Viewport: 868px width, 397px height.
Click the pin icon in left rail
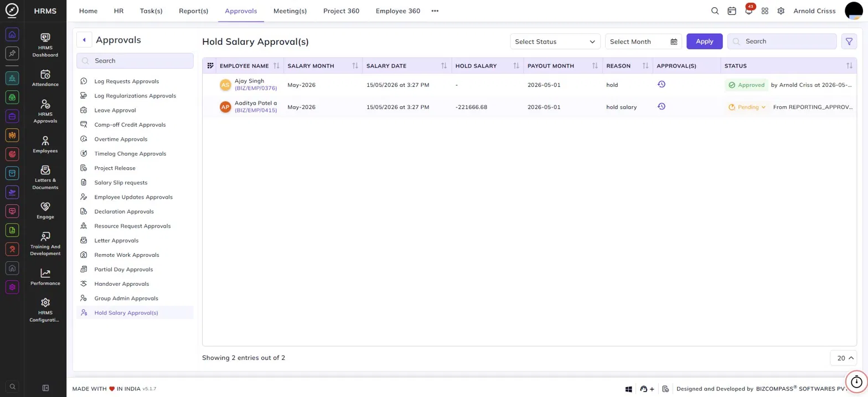pos(12,53)
